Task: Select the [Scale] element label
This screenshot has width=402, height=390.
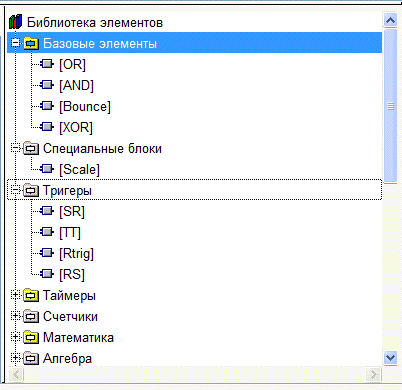Action: click(x=79, y=170)
